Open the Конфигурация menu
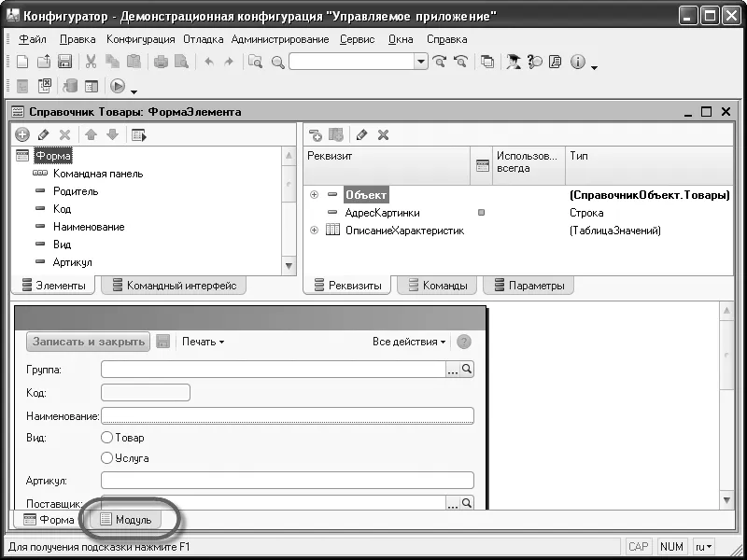This screenshot has width=747, height=560. [x=141, y=39]
